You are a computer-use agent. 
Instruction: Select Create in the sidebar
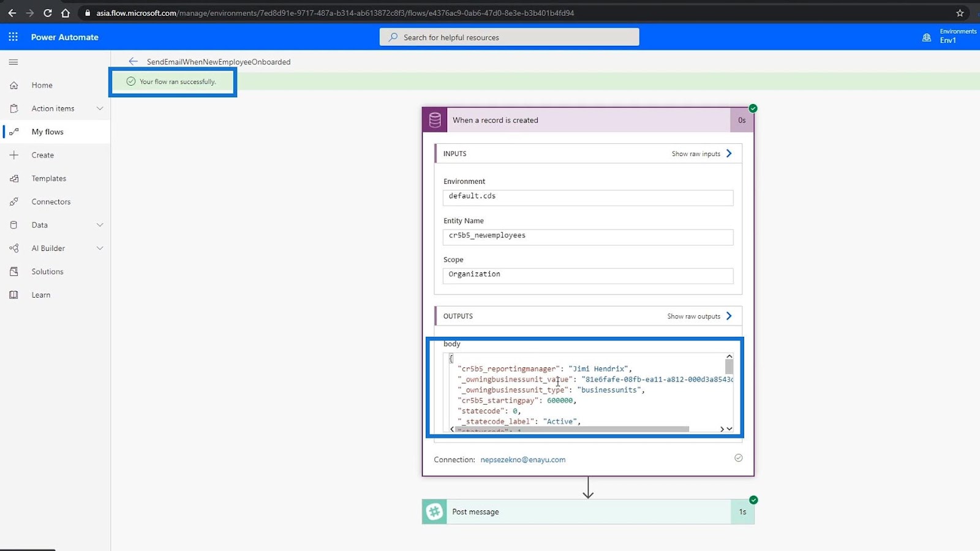[x=43, y=155]
